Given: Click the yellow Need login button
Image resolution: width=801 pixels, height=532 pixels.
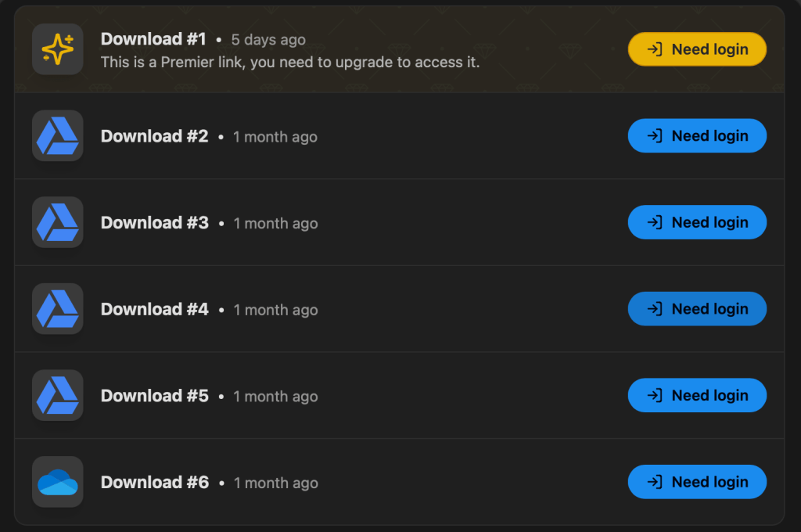Looking at the screenshot, I should click(697, 49).
